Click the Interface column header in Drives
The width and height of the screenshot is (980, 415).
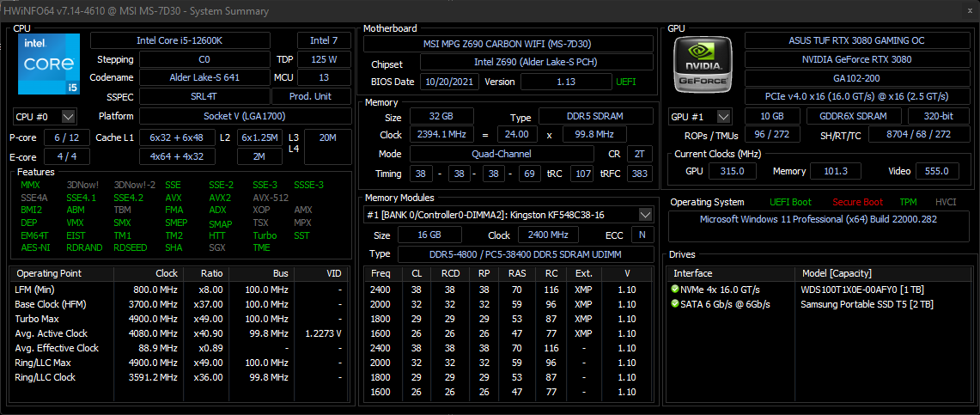click(731, 274)
